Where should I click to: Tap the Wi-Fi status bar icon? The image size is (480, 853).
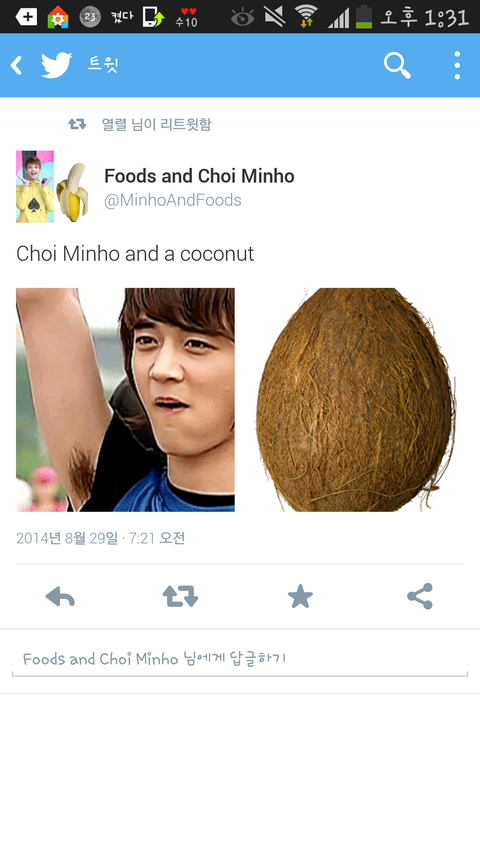click(x=307, y=16)
